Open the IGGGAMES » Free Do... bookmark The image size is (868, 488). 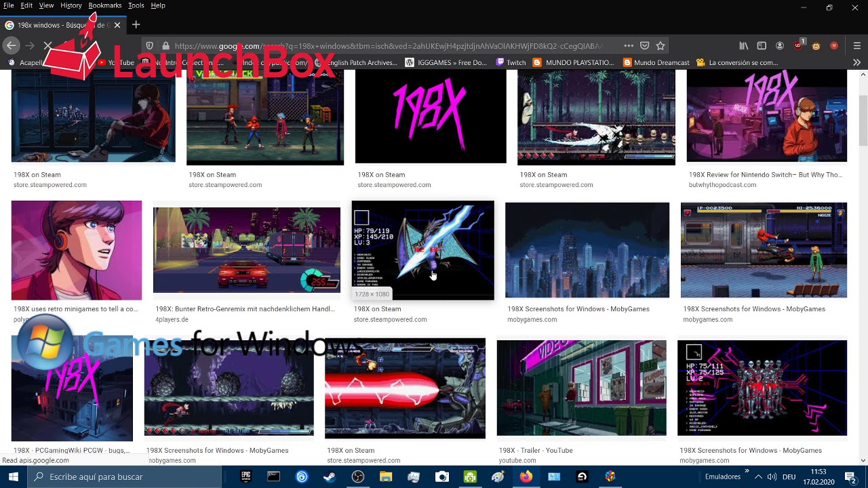(446, 62)
